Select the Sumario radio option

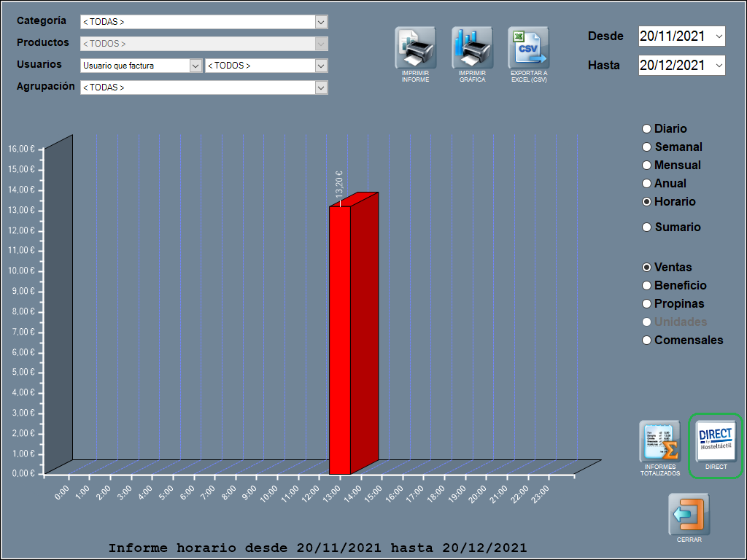(646, 227)
